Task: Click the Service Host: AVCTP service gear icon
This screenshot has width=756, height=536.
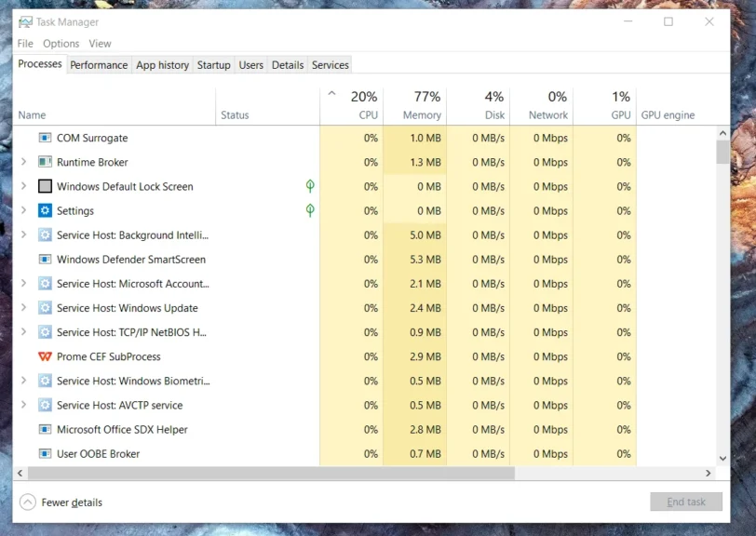Action: (45, 405)
